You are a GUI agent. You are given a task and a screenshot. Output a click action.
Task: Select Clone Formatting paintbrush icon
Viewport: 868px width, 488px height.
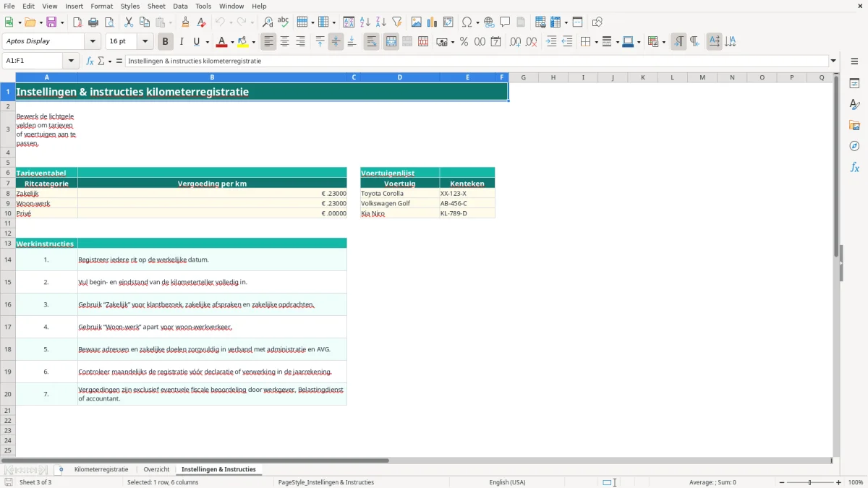click(x=185, y=22)
